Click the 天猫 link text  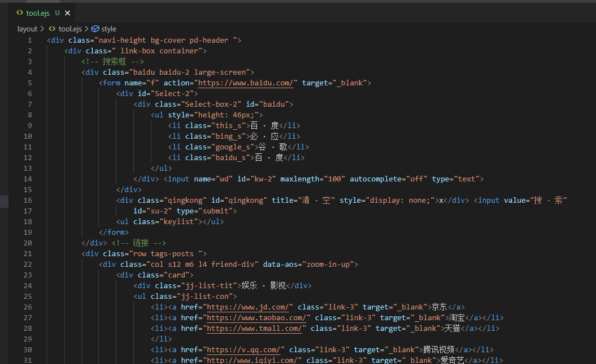pyautogui.click(x=452, y=328)
